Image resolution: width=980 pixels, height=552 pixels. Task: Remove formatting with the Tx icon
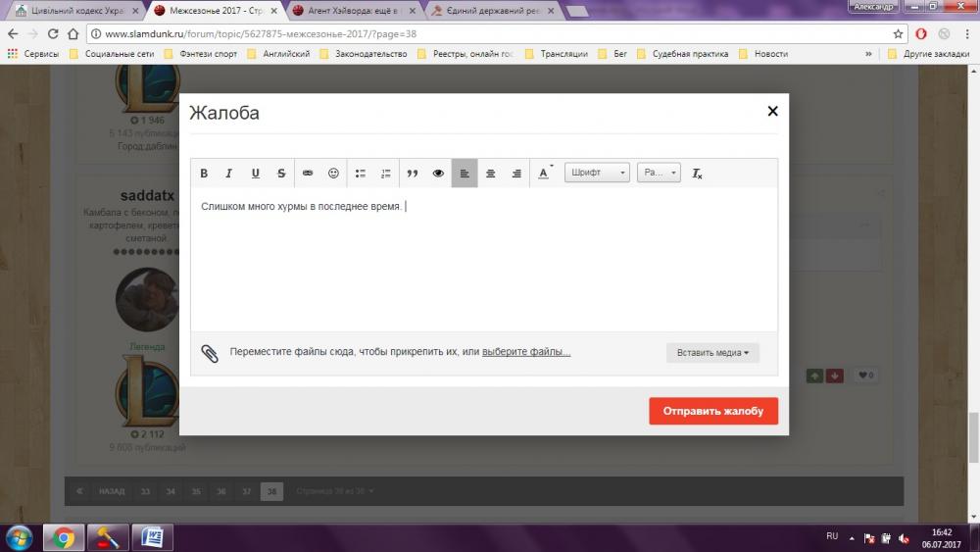pos(698,174)
